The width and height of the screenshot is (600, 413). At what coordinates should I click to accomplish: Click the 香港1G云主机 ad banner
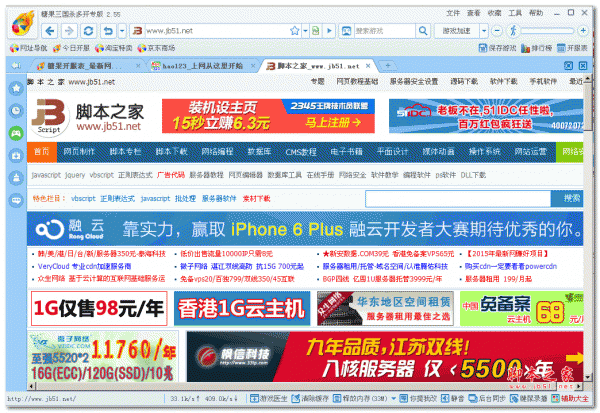pyautogui.click(x=242, y=309)
